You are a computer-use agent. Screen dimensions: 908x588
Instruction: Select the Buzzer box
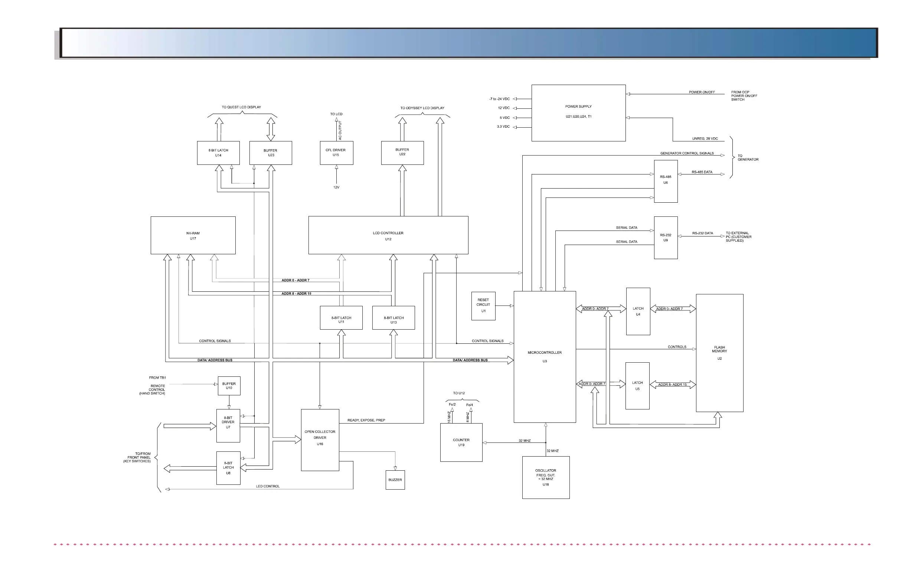coord(395,480)
